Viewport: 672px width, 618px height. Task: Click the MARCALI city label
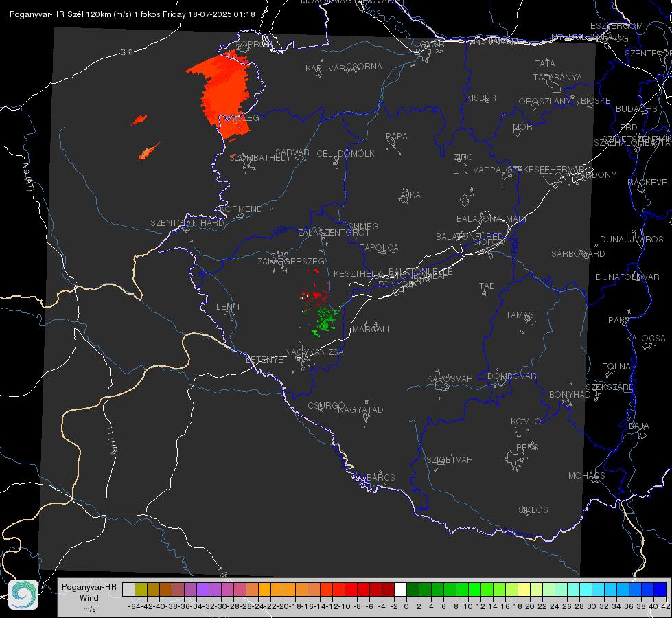point(371,330)
